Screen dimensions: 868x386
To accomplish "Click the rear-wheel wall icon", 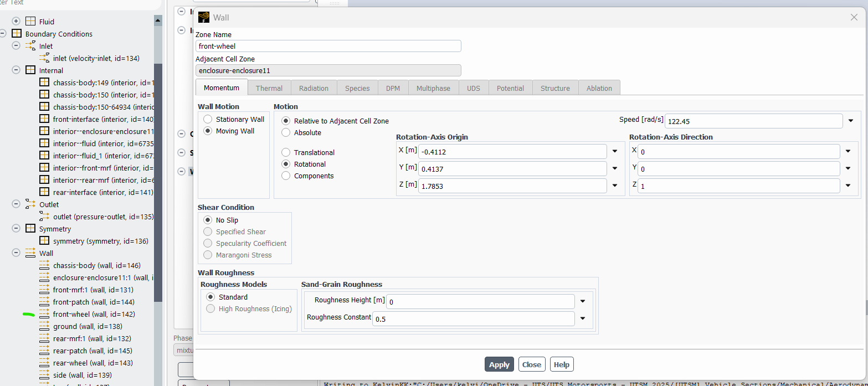I will point(44,363).
